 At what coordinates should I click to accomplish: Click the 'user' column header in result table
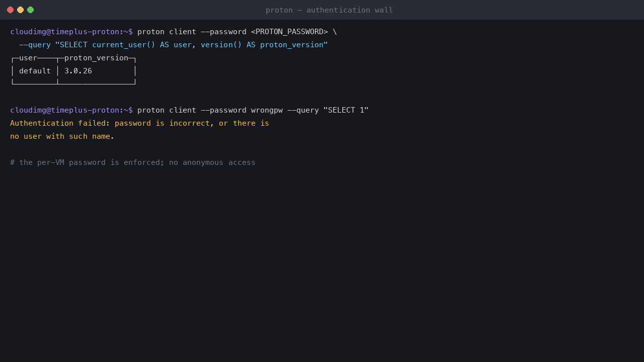click(x=28, y=58)
